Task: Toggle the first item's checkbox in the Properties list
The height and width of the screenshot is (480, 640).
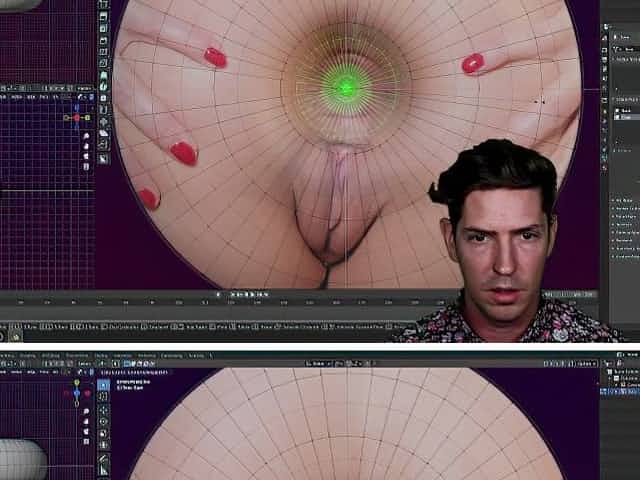Action: 616,109
